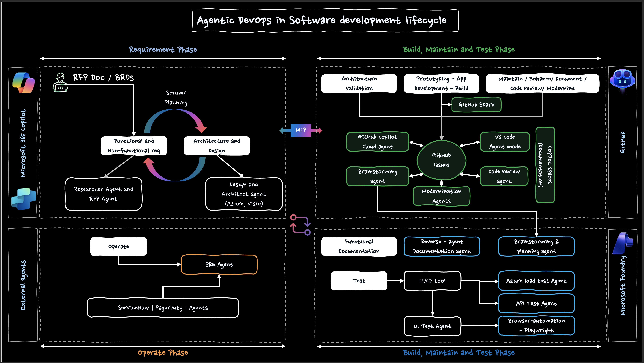
Task: Click the Microsoft 365 Copilot logo
Action: point(23,83)
